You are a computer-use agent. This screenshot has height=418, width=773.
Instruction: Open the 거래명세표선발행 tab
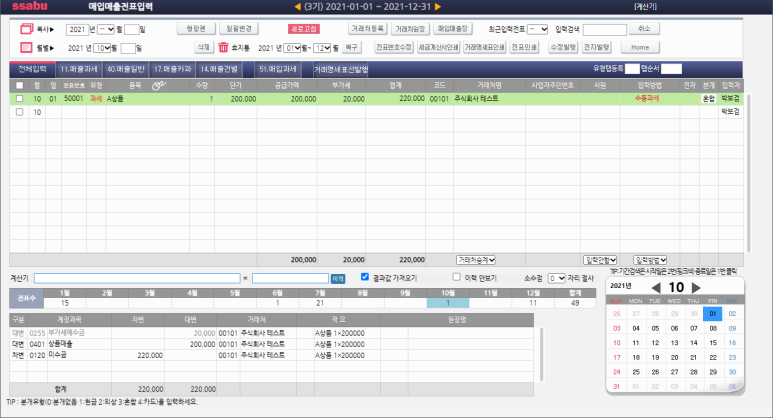[x=341, y=69]
